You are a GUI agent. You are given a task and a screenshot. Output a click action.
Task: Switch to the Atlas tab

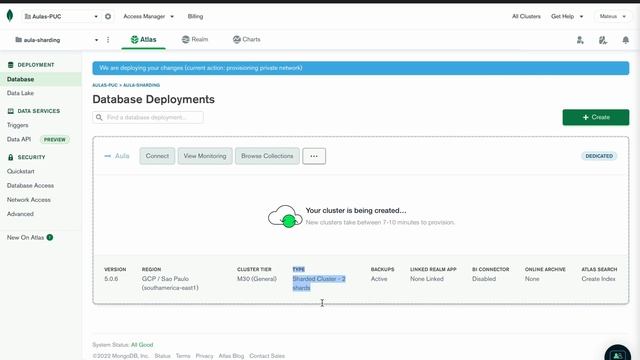point(143,40)
